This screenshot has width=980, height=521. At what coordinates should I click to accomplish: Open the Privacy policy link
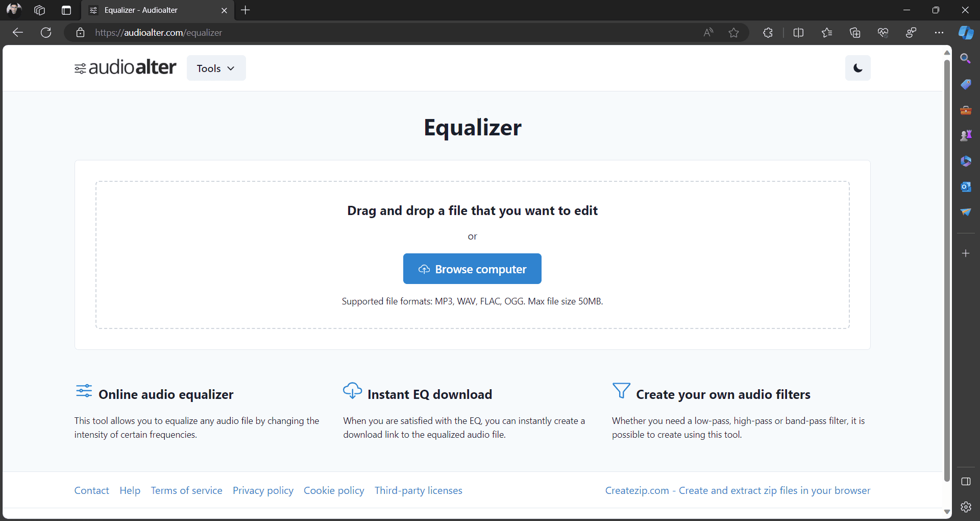coord(263,490)
